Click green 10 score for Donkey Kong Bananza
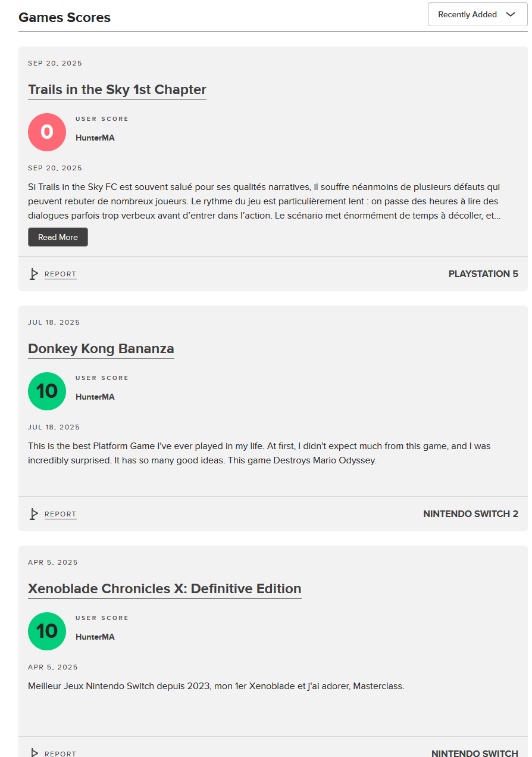 (47, 391)
